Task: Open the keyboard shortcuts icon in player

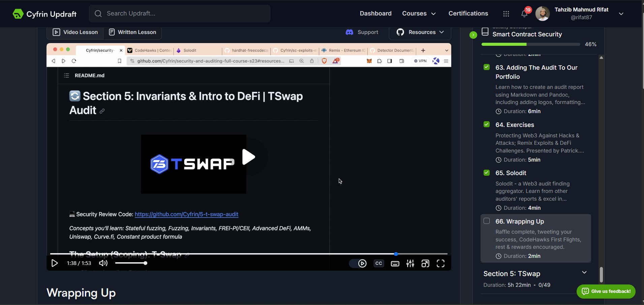Action: pyautogui.click(x=395, y=264)
